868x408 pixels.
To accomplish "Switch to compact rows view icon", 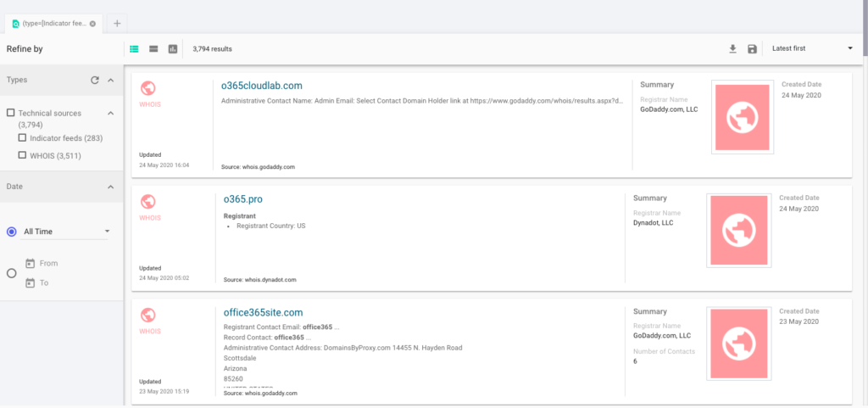I will [153, 48].
